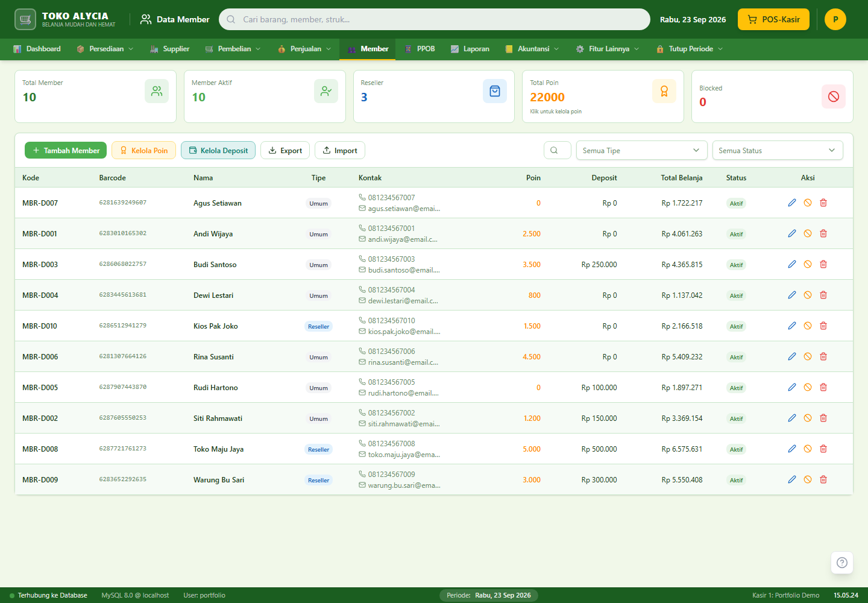868x603 pixels.
Task: Edit member Rudi Hartono pencil icon
Action: click(x=792, y=387)
